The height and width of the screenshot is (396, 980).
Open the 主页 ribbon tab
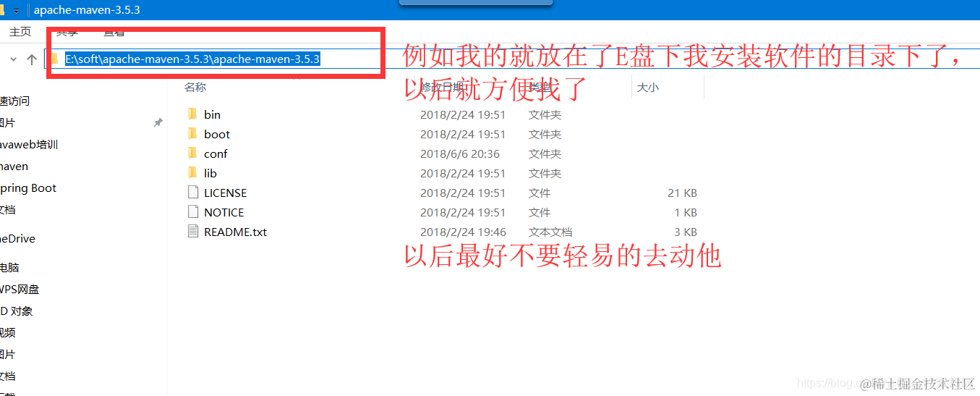[20, 32]
